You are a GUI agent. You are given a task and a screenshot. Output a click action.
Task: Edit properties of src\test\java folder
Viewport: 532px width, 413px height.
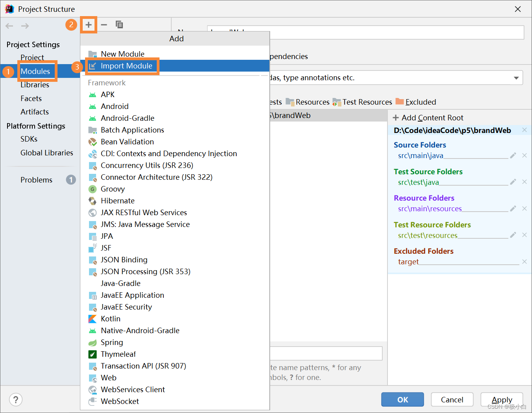(x=513, y=182)
